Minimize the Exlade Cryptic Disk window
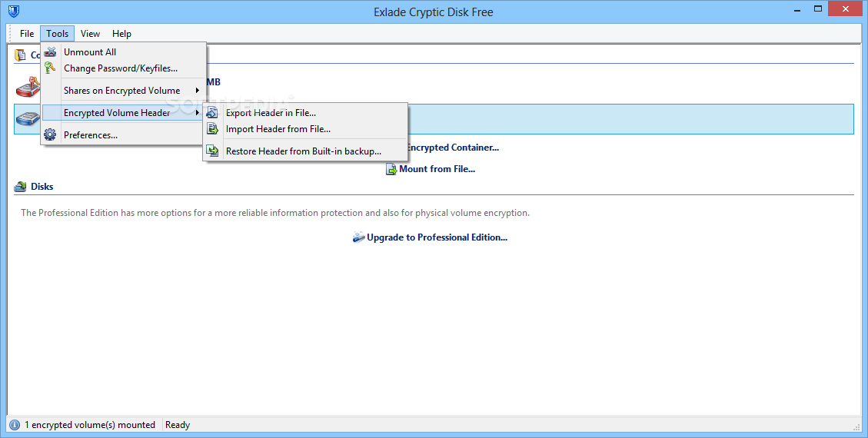 (x=798, y=11)
